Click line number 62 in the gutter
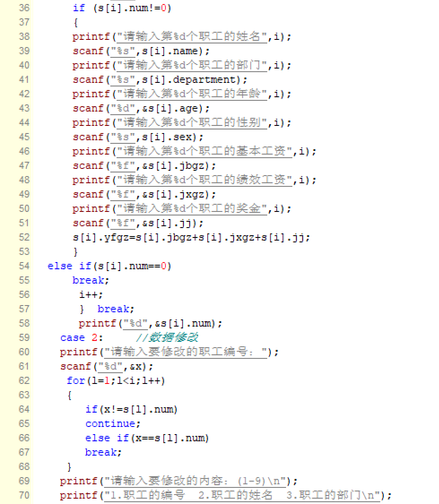Screen dimensions: 439x504 click(24, 380)
